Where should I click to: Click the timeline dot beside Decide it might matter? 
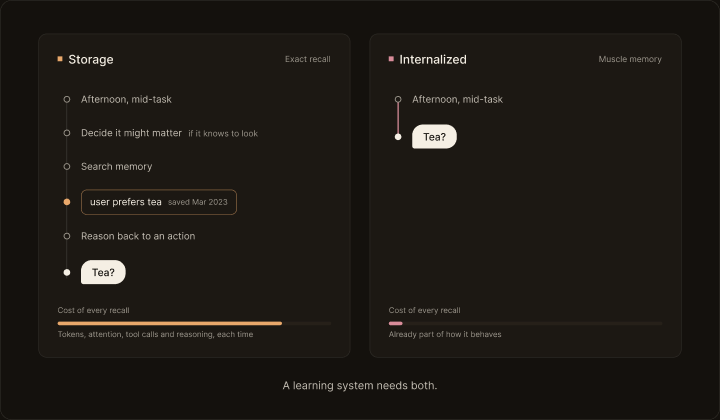(67, 133)
